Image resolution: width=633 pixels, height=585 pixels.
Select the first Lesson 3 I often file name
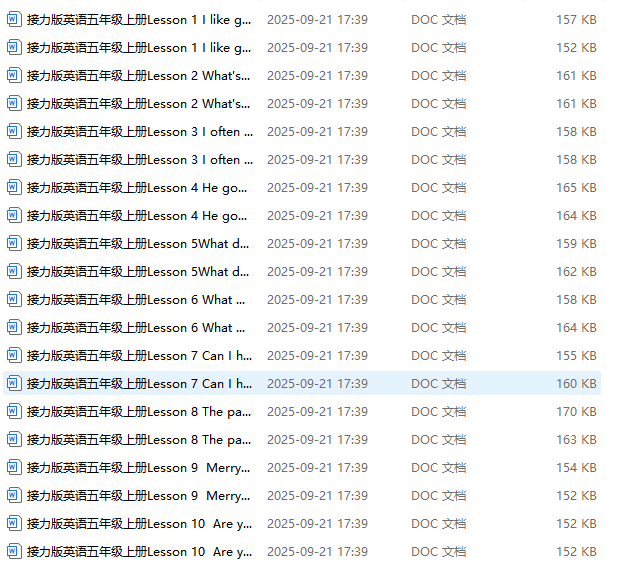(140, 132)
